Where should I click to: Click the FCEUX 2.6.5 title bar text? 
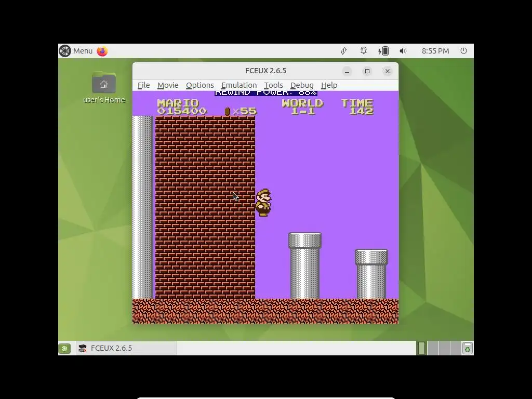(265, 71)
